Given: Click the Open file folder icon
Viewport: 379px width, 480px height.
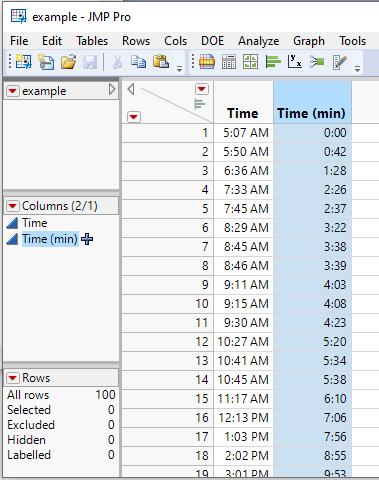Looking at the screenshot, I should (x=68, y=62).
